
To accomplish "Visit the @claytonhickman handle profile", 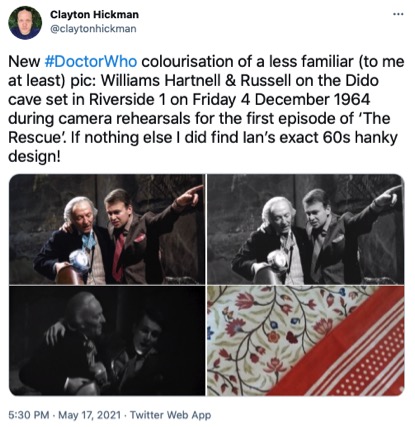I will pyautogui.click(x=93, y=29).
